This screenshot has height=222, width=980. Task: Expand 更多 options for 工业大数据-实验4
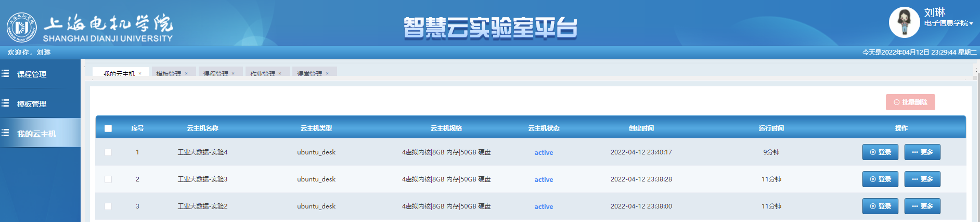tap(922, 152)
